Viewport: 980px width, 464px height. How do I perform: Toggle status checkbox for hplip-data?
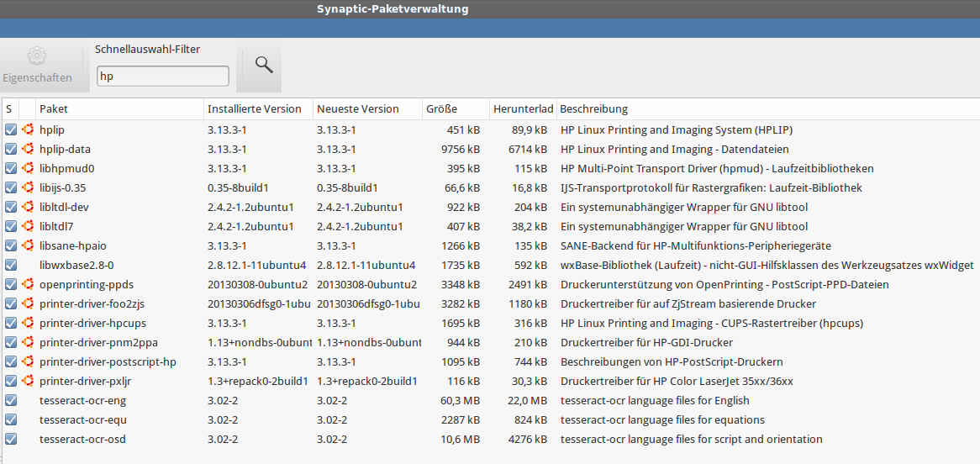pyautogui.click(x=11, y=150)
